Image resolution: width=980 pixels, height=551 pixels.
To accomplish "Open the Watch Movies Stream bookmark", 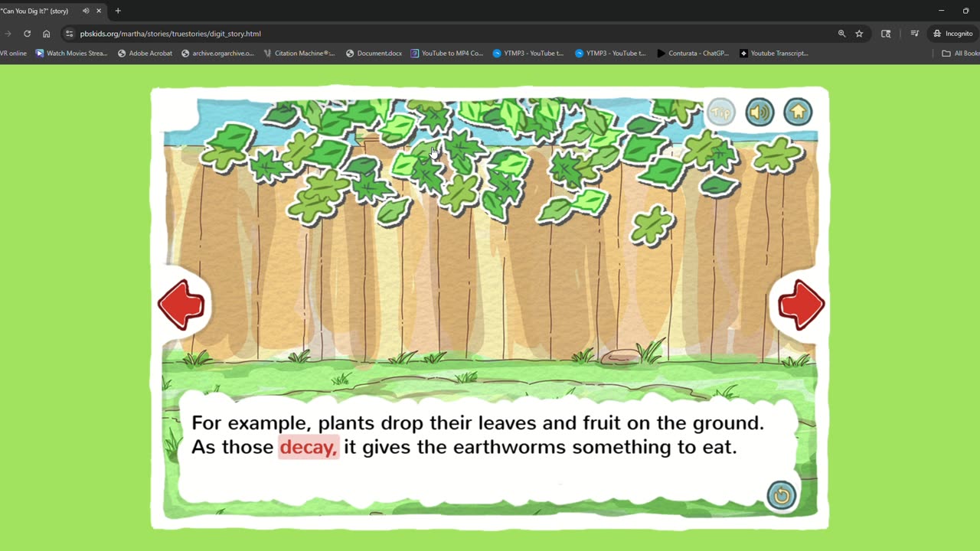I will [71, 54].
